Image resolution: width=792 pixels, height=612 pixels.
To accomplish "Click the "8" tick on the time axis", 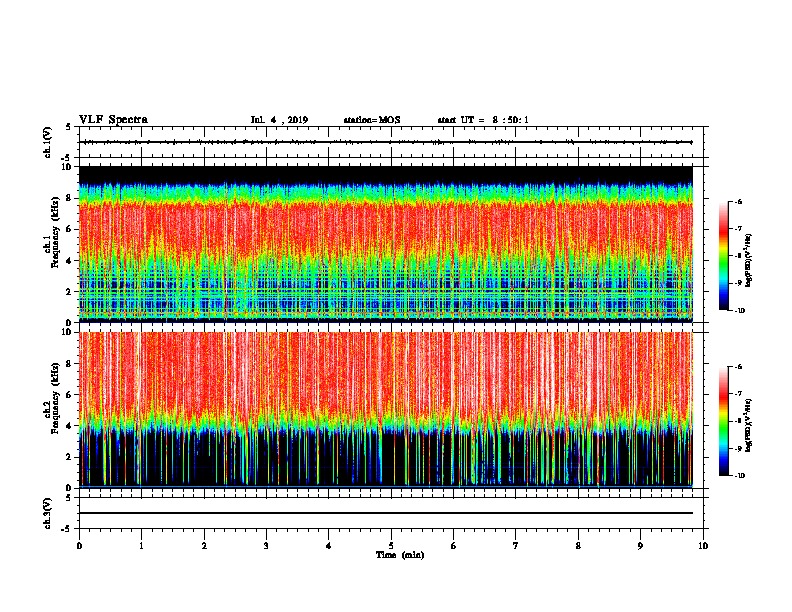I will pos(578,546).
